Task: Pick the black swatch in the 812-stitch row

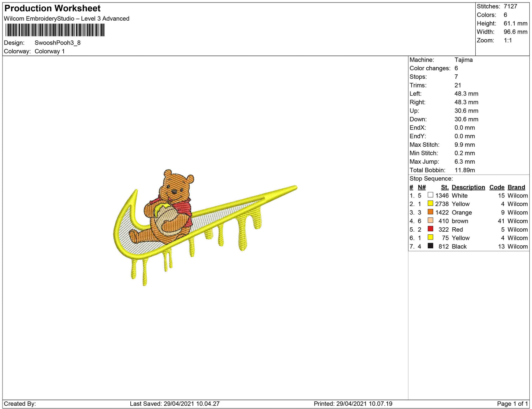Action: coord(430,246)
